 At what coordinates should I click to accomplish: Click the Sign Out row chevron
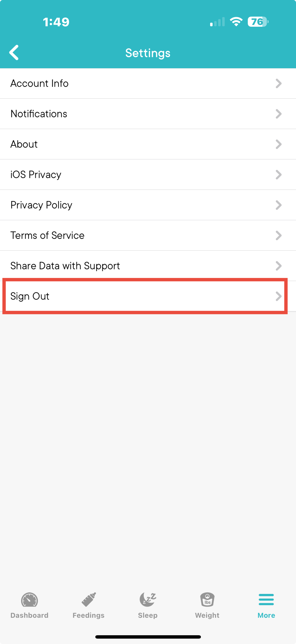click(x=279, y=296)
